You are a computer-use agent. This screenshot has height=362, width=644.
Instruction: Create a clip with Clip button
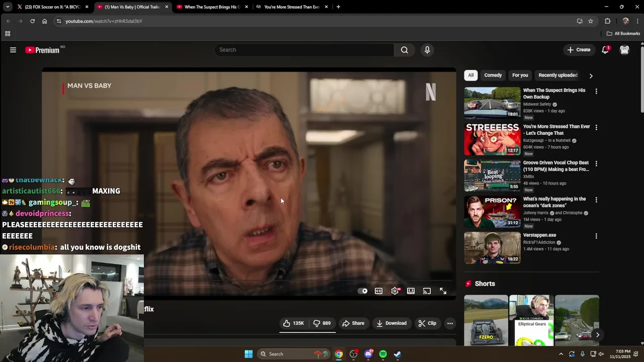(427, 323)
